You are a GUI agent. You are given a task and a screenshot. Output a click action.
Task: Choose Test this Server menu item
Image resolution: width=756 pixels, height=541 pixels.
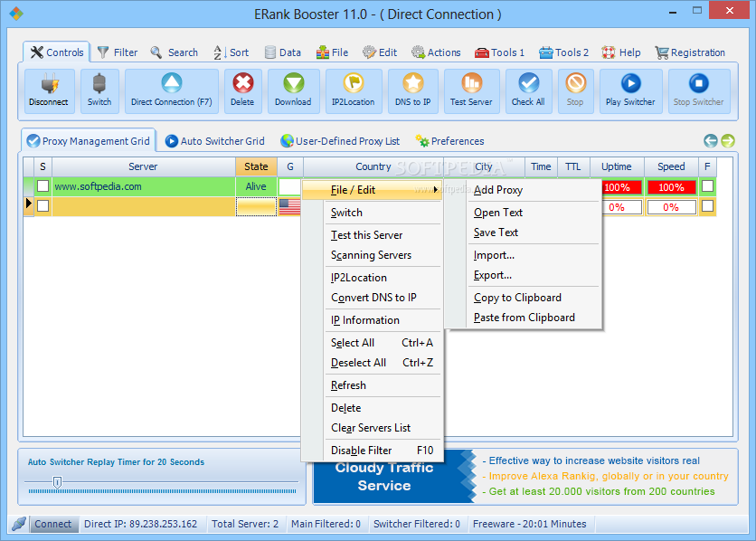372,235
